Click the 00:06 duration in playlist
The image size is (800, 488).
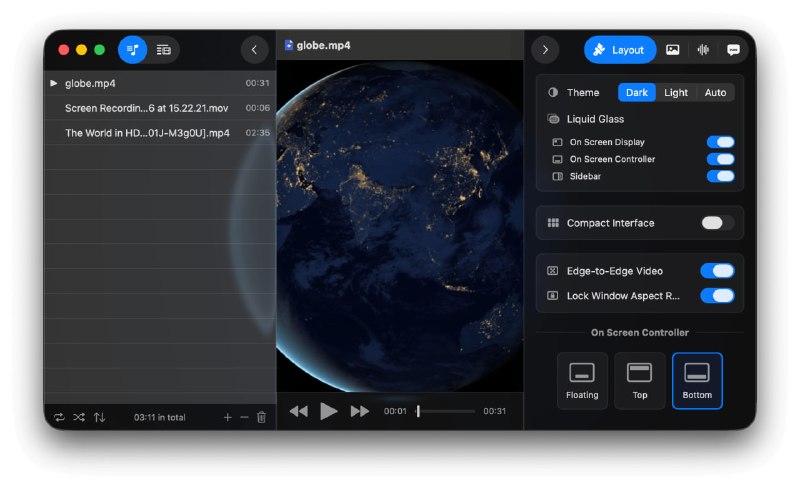tap(258, 108)
